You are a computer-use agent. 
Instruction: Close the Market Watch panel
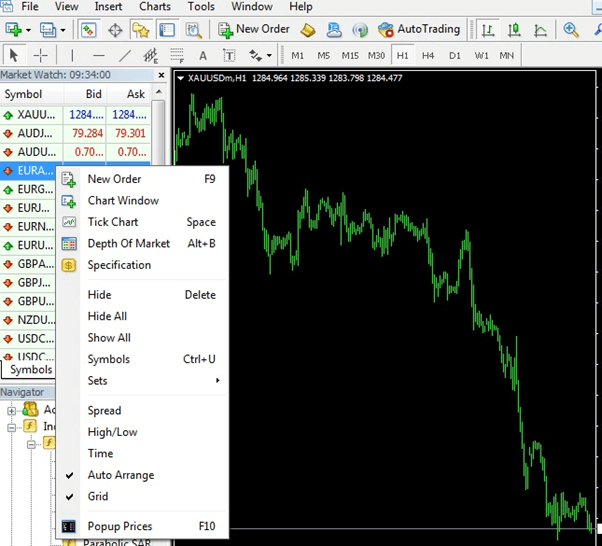pos(161,75)
